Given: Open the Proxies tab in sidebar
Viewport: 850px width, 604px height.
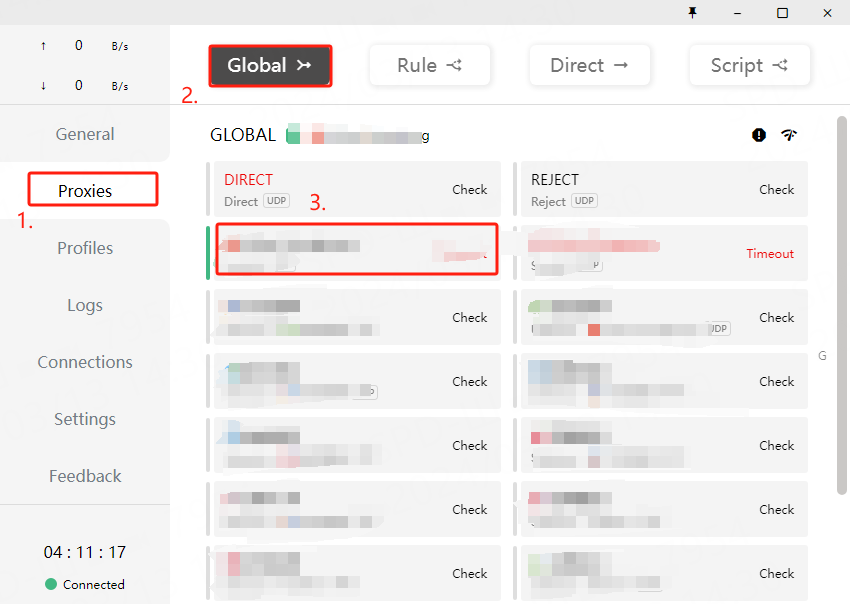Looking at the screenshot, I should coord(85,191).
